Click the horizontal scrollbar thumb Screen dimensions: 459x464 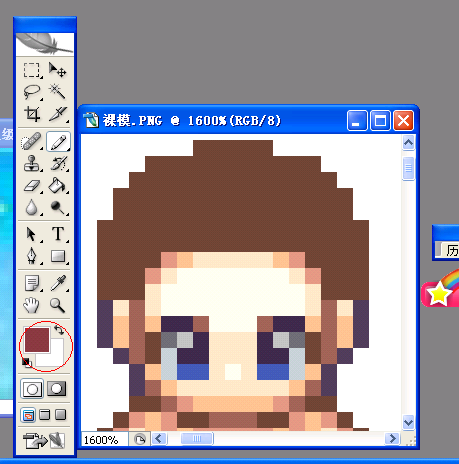197,439
